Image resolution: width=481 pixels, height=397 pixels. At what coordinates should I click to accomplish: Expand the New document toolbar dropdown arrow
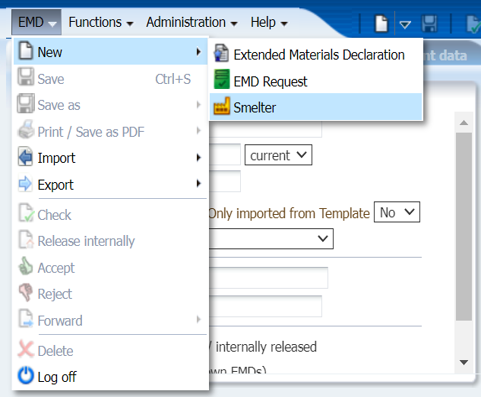coord(405,25)
